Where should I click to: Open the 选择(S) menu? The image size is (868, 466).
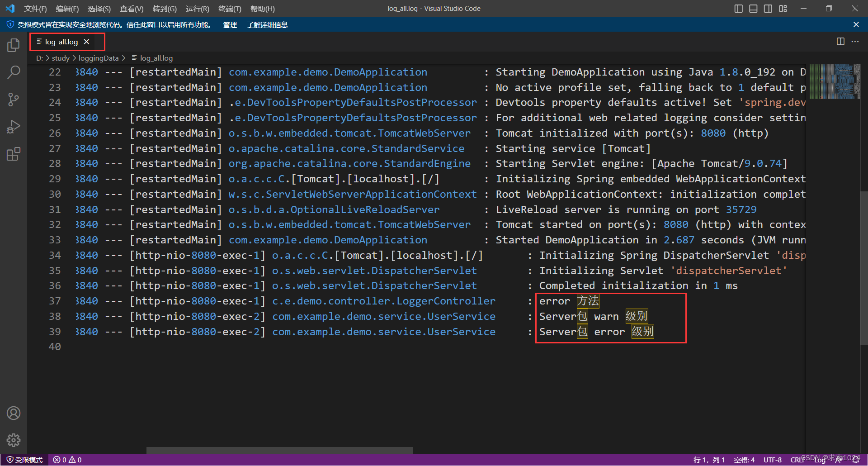99,9
